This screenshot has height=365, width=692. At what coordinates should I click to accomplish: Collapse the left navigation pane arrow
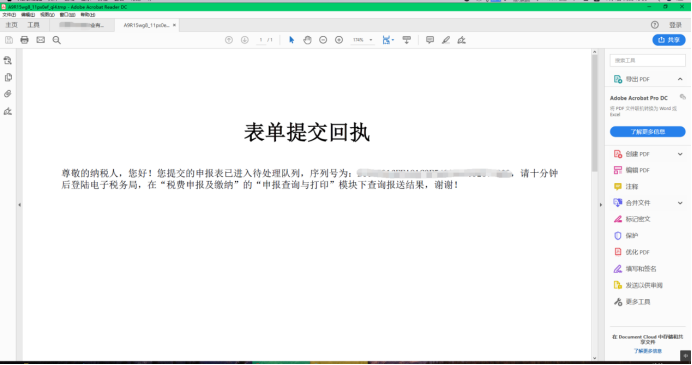tap(19, 205)
